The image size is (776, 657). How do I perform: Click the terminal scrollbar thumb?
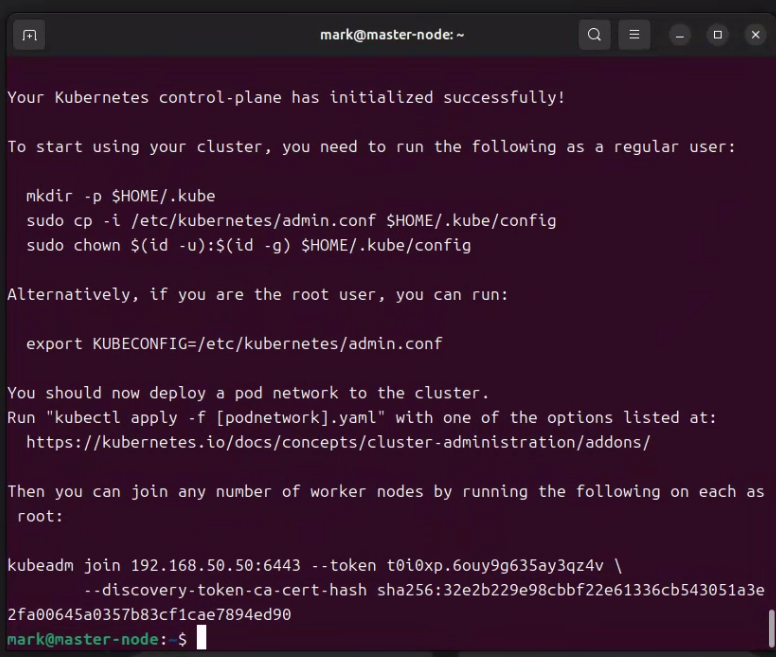click(770, 629)
